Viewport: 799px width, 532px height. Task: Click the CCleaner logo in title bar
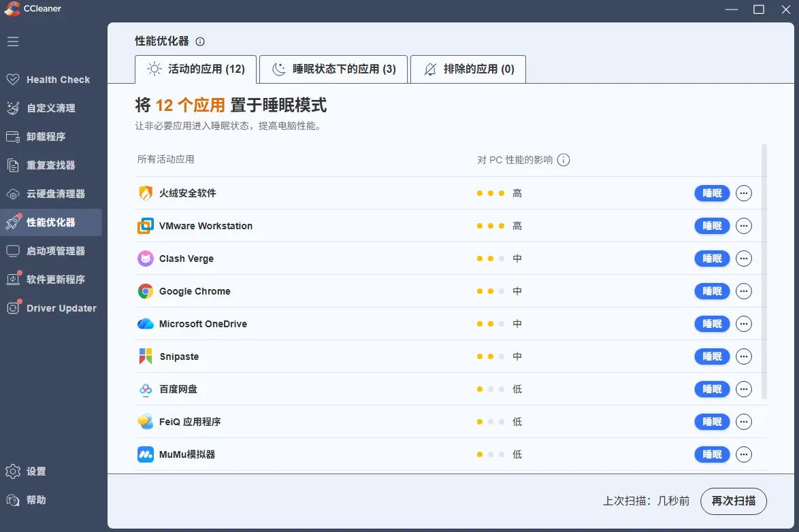coord(12,9)
